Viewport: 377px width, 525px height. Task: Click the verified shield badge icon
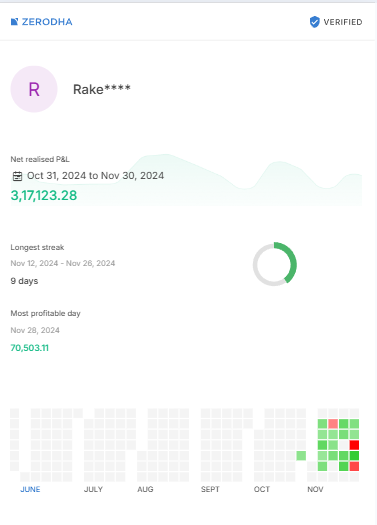coord(314,22)
